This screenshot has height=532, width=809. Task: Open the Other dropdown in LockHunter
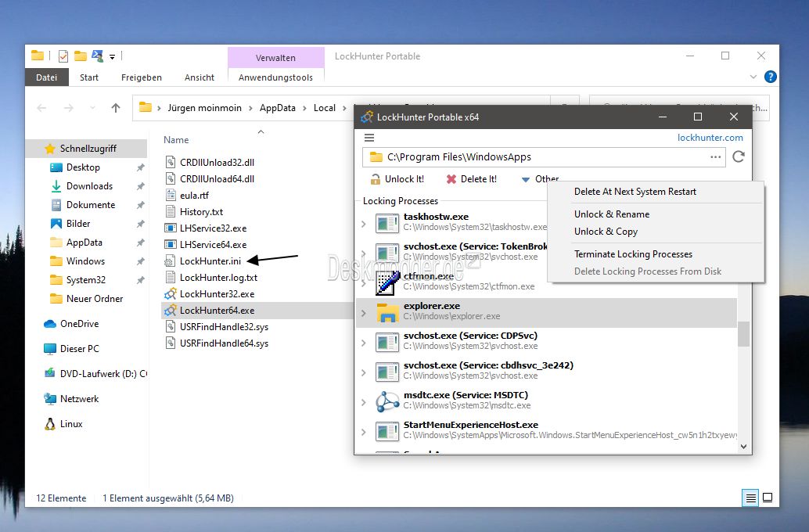(540, 179)
